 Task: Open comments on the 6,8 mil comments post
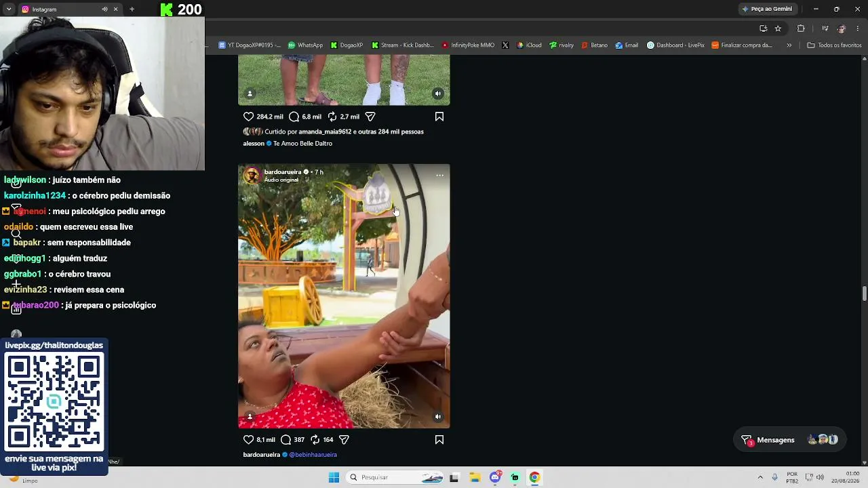coord(294,117)
